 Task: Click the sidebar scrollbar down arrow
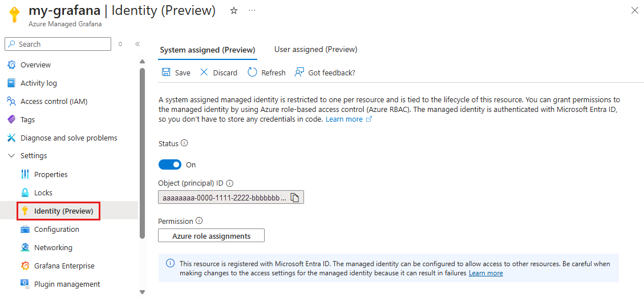pyautogui.click(x=142, y=292)
